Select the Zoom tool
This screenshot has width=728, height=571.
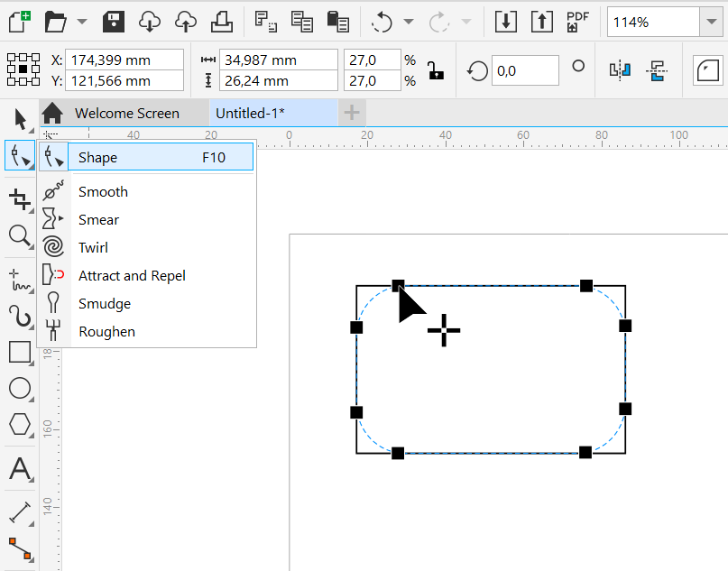(x=20, y=235)
